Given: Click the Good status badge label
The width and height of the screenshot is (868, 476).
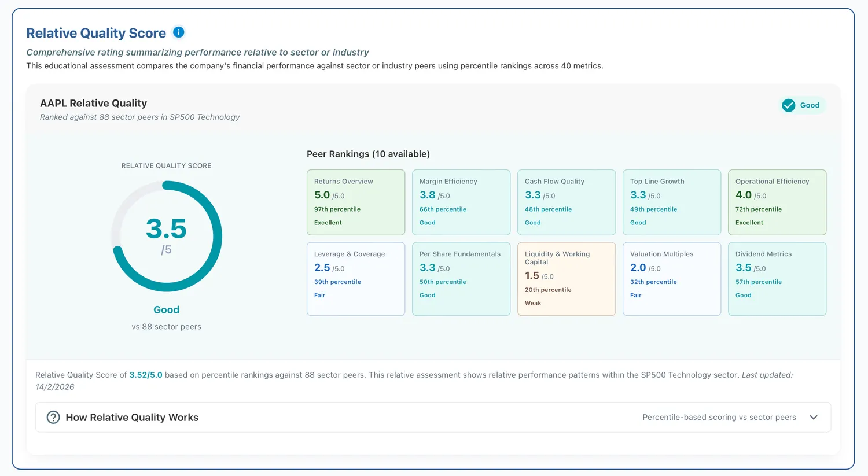Looking at the screenshot, I should tap(810, 105).
